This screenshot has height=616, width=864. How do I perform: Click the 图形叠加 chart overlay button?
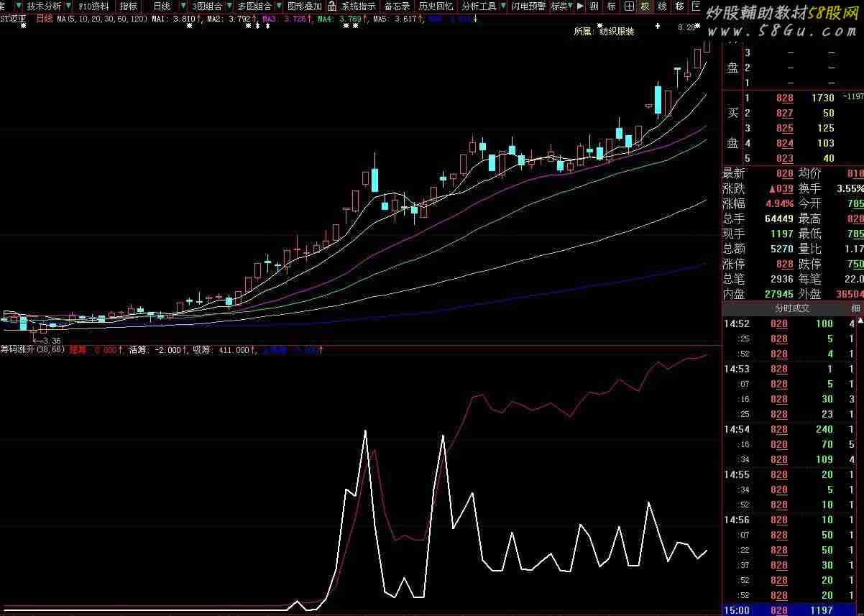point(305,6)
